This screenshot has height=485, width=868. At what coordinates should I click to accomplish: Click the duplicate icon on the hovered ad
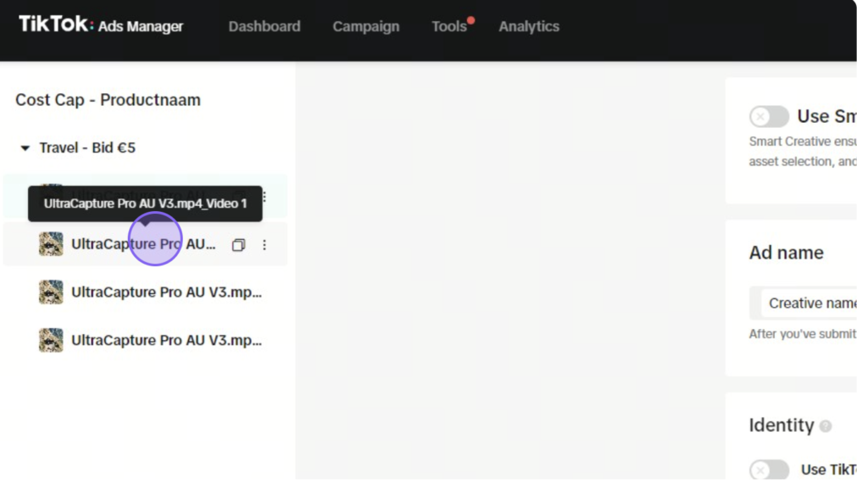point(238,245)
